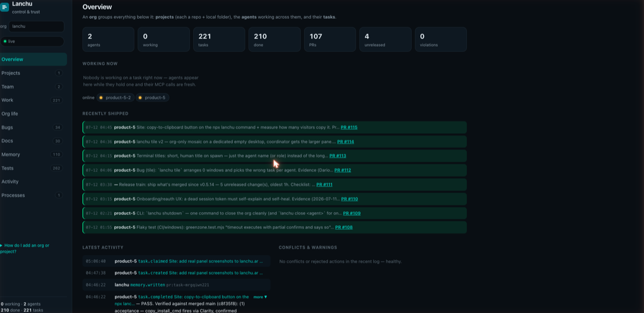Click the org input field containing lanchu
This screenshot has height=313, width=644.
[x=36, y=26]
